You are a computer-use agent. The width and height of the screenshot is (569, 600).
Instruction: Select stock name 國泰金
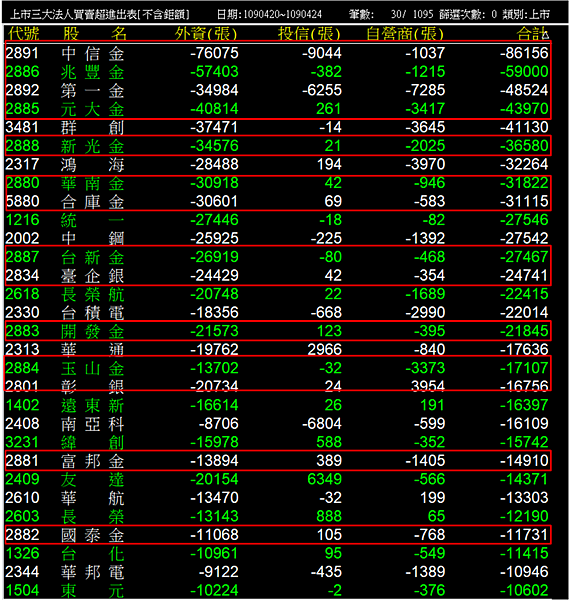pyautogui.click(x=93, y=535)
